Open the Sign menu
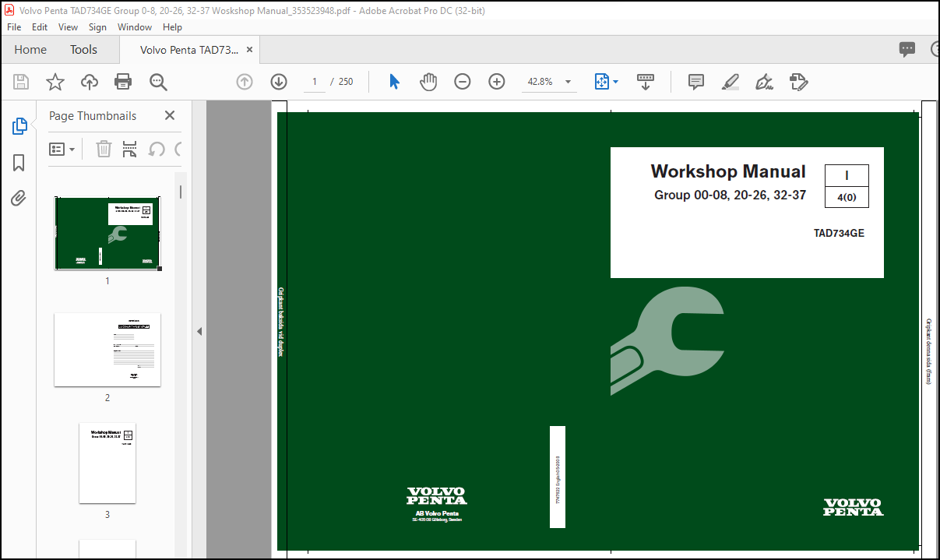Image resolution: width=940 pixels, height=560 pixels. (x=97, y=26)
